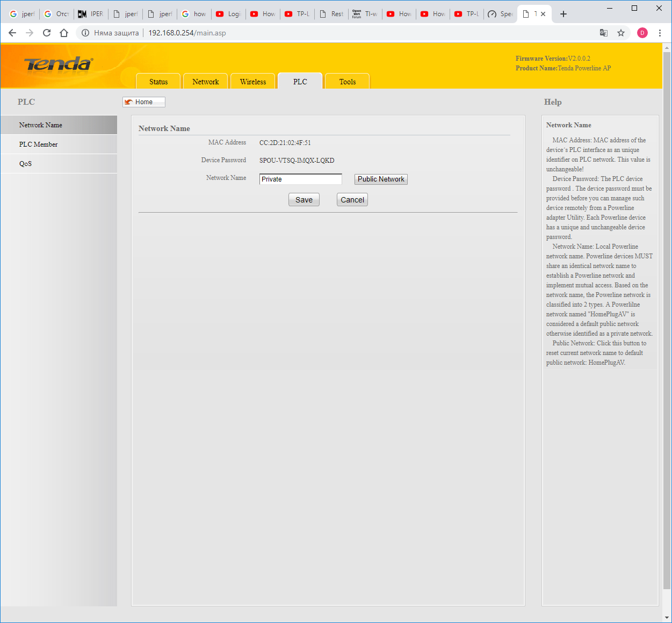Click the scrollbar down arrow
Viewport: 672px width, 623px height.
pyautogui.click(x=667, y=618)
